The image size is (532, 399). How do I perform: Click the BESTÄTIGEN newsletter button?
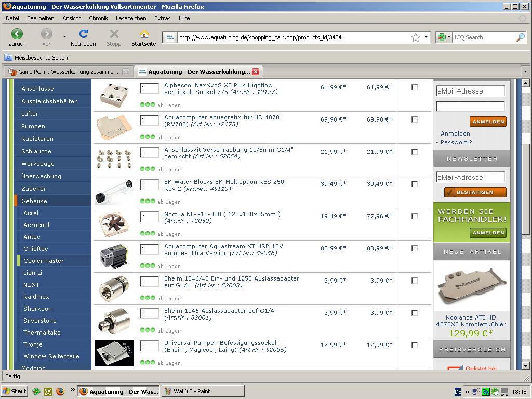pyautogui.click(x=475, y=192)
